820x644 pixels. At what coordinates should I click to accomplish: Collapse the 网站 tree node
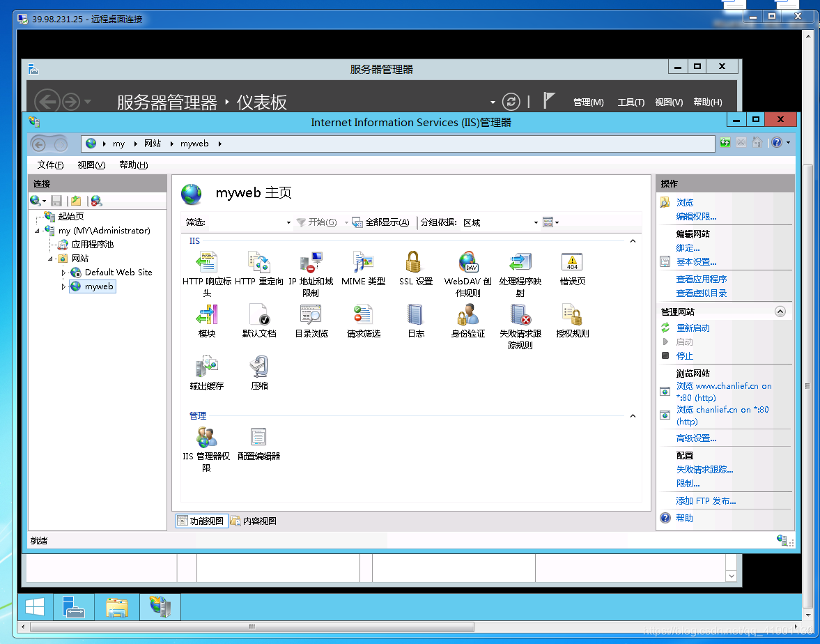click(x=50, y=259)
